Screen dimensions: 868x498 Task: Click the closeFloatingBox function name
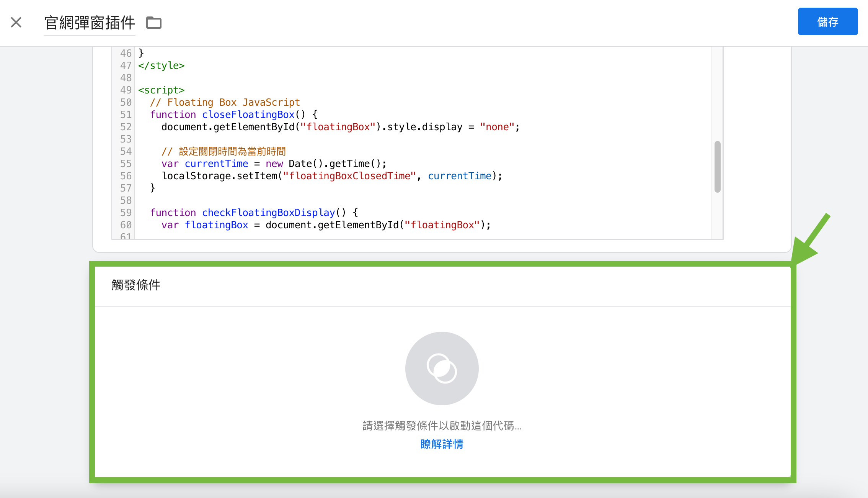pyautogui.click(x=248, y=115)
